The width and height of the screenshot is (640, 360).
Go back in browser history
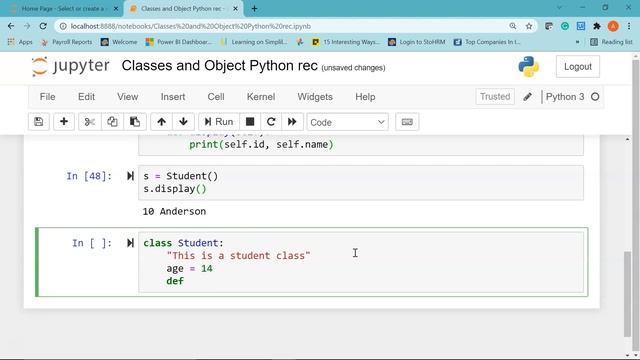click(11, 26)
